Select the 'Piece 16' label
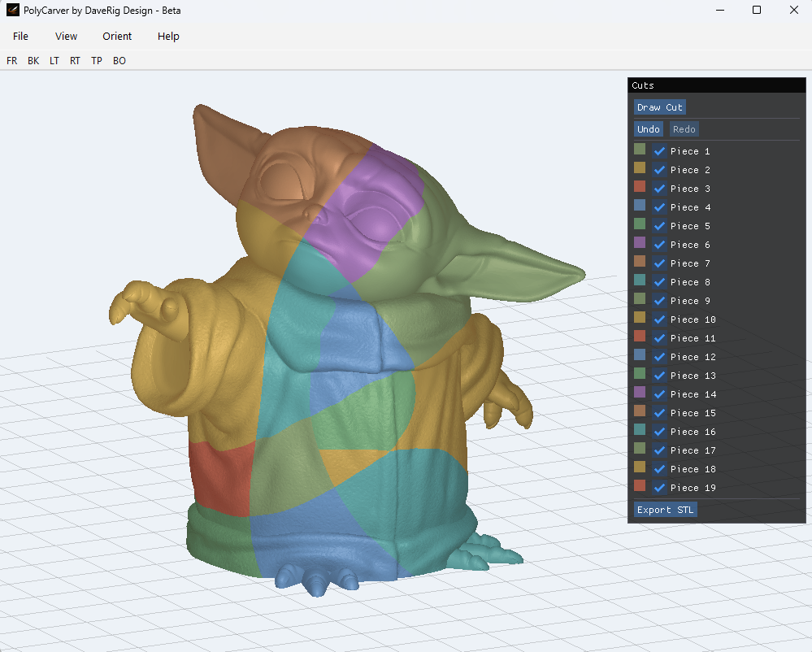 [x=693, y=432]
